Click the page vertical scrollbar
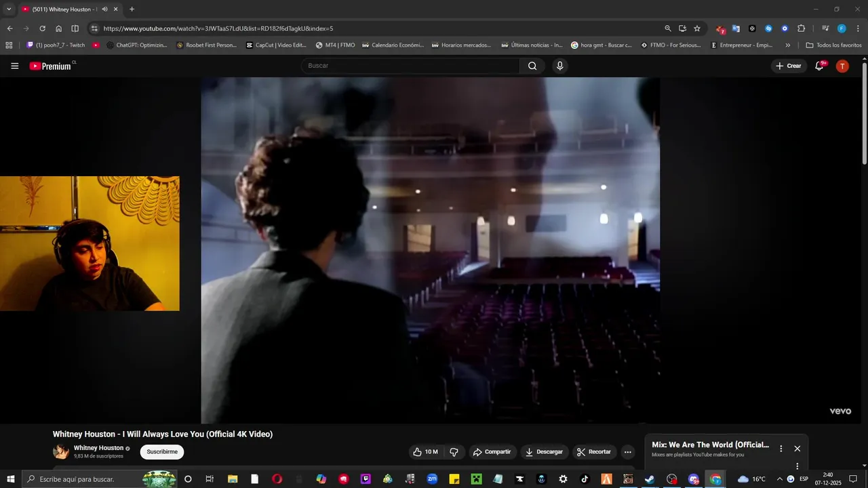The height and width of the screenshot is (488, 868). [x=865, y=113]
